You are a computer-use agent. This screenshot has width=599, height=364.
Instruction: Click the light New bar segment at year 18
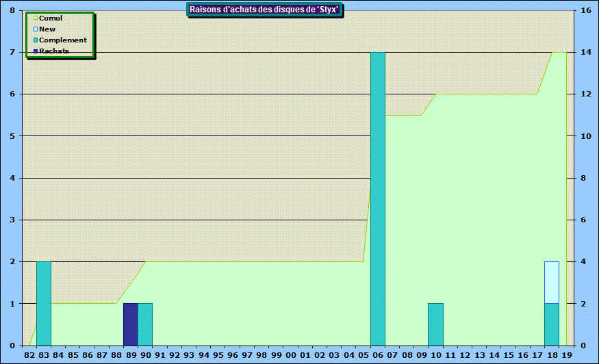552,282
